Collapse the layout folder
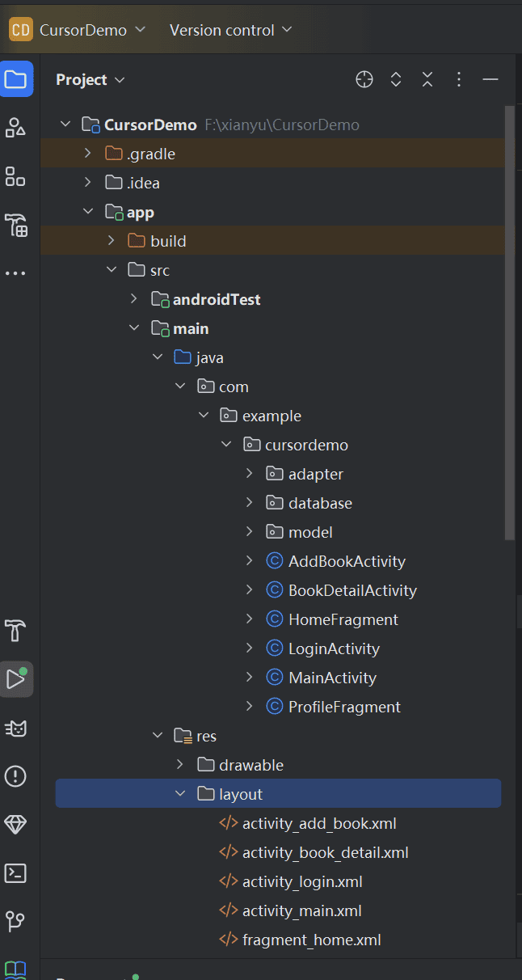The height and width of the screenshot is (980, 522). click(x=180, y=794)
